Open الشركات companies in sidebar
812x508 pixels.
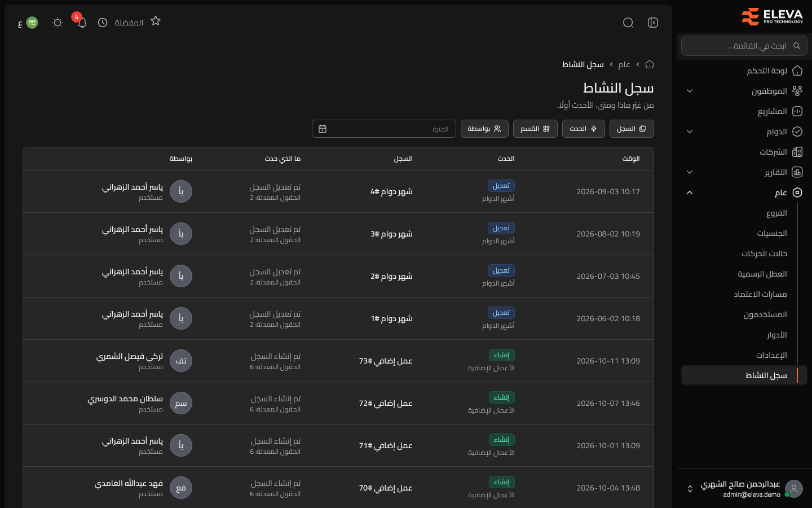tap(744, 152)
